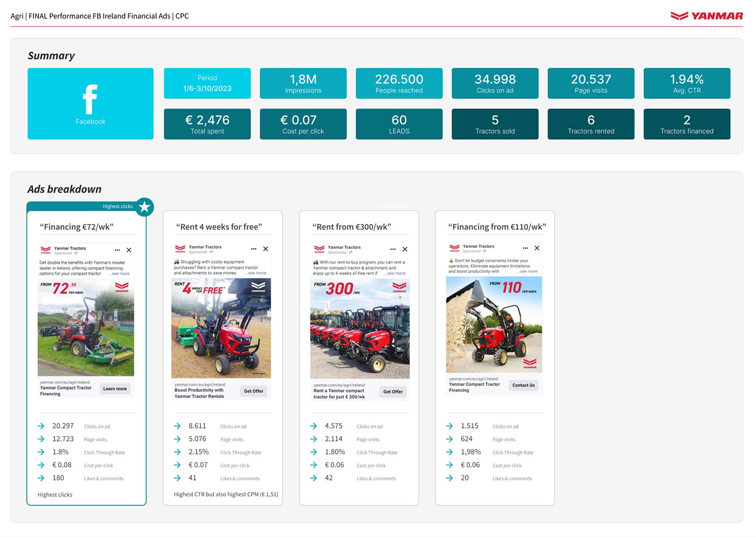Click the loader tractor image in the €110/wk ad
Image resolution: width=756 pixels, height=537 pixels.
click(x=494, y=325)
